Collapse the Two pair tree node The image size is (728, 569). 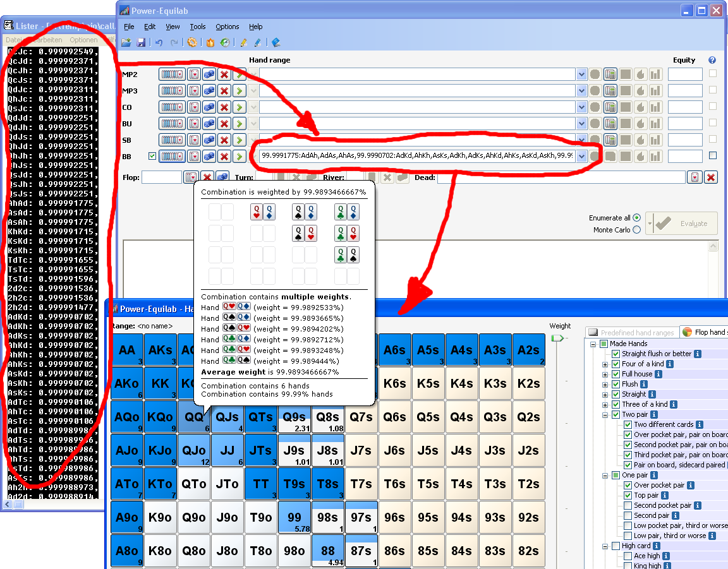click(x=605, y=415)
